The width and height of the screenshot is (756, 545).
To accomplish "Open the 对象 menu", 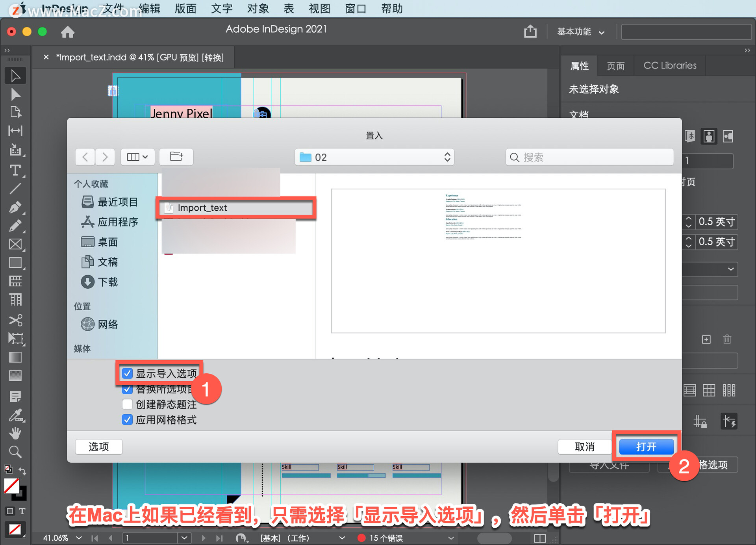I will [x=258, y=8].
